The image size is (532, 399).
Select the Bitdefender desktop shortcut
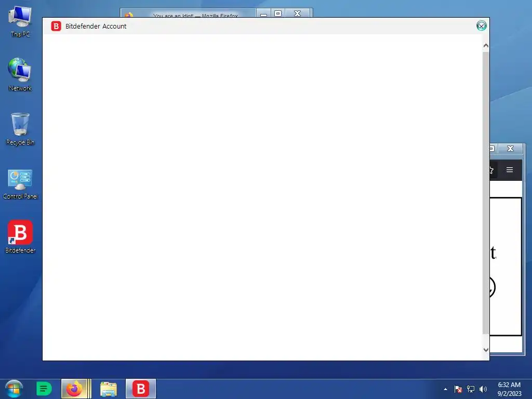(20, 237)
